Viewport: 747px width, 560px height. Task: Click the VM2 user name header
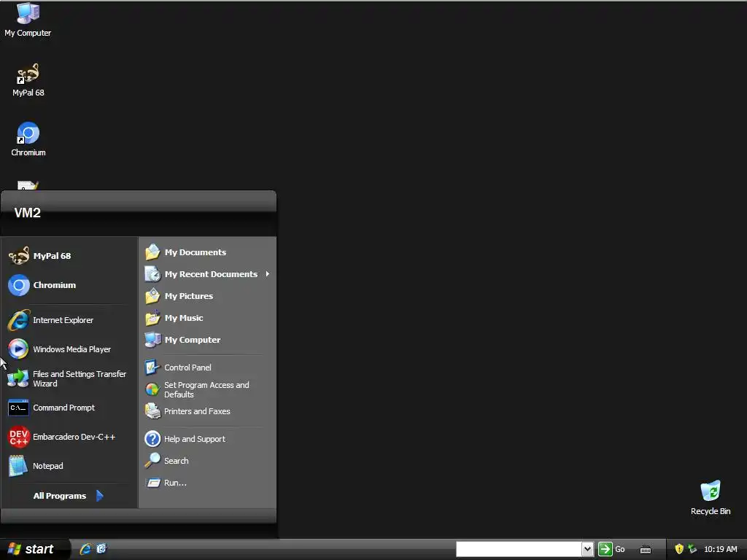(28, 213)
